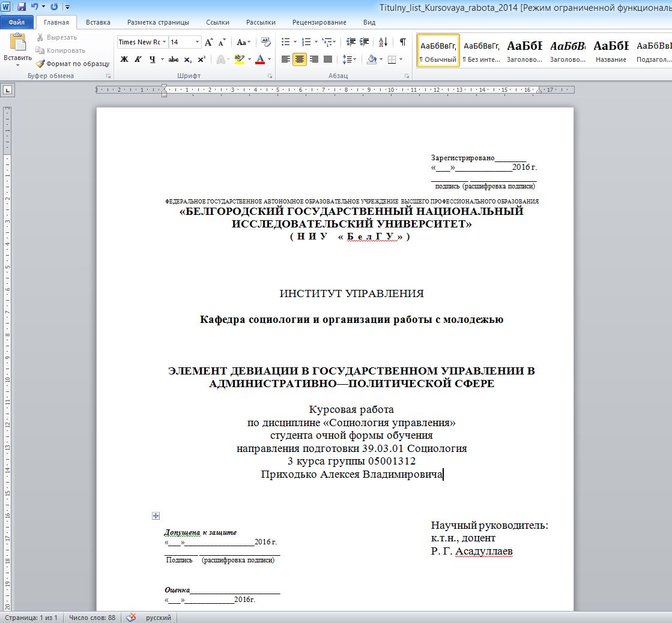Open the Абзац dialog launcher
The image size is (672, 623).
pyautogui.click(x=407, y=76)
